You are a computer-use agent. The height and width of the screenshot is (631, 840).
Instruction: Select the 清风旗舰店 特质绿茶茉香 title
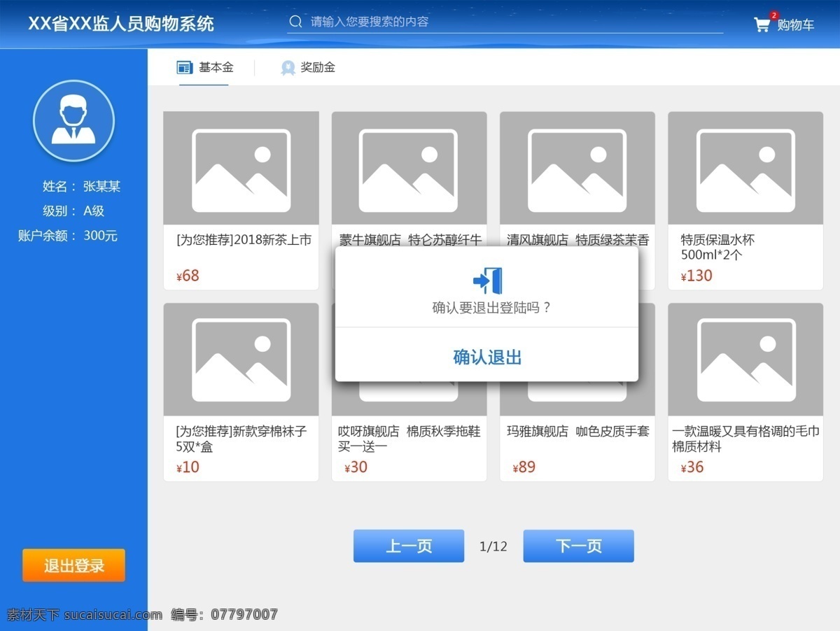[x=578, y=239]
